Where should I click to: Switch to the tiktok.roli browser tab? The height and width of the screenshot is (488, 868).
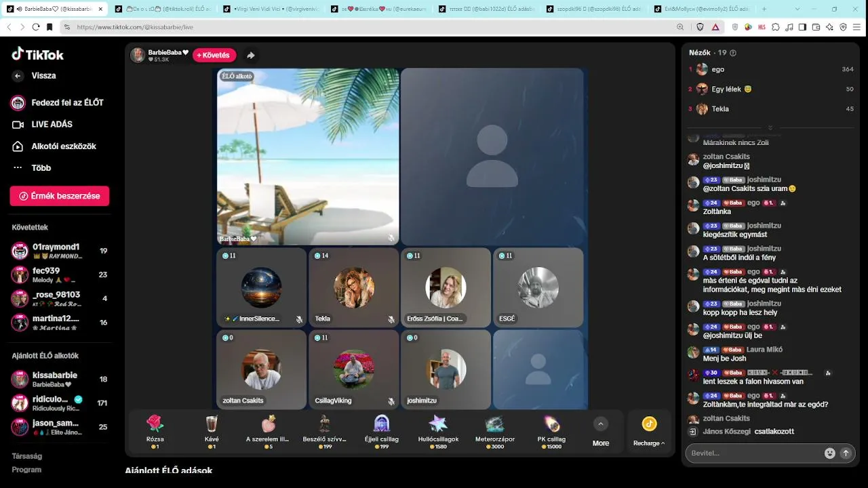(x=162, y=9)
